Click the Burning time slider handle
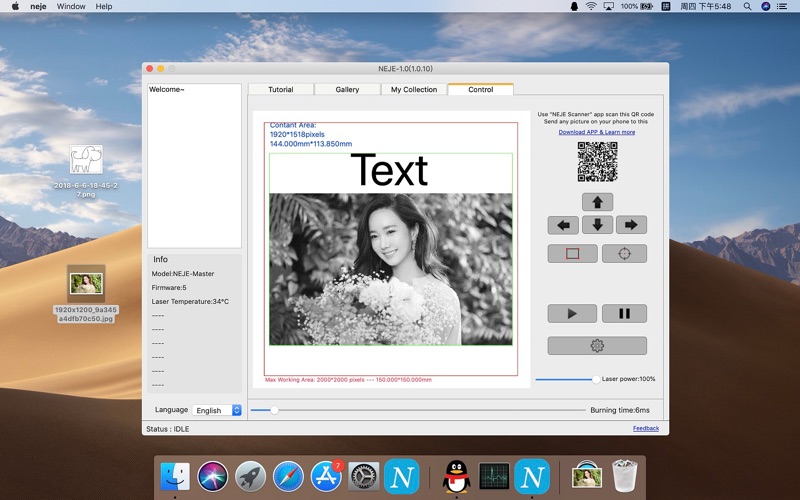This screenshot has height=500, width=800. [274, 410]
